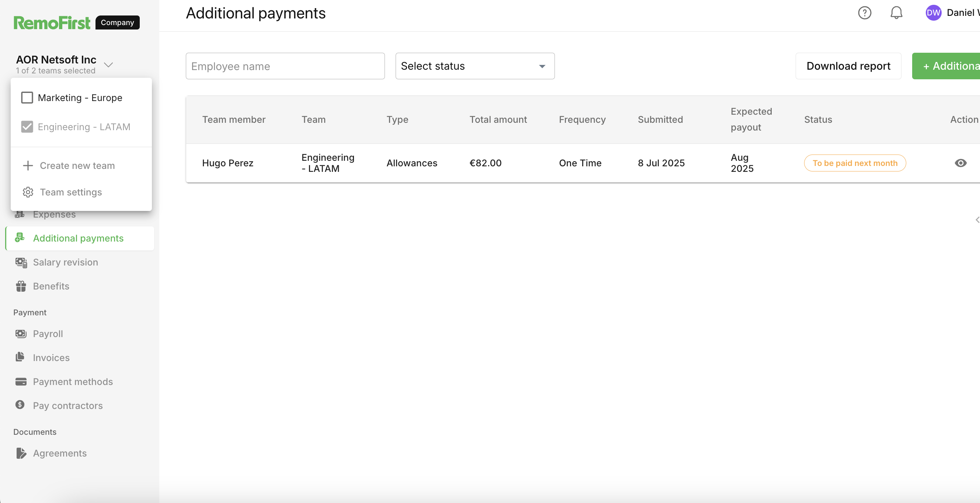Click the Frequency column header
This screenshot has width=980, height=503.
(x=582, y=119)
